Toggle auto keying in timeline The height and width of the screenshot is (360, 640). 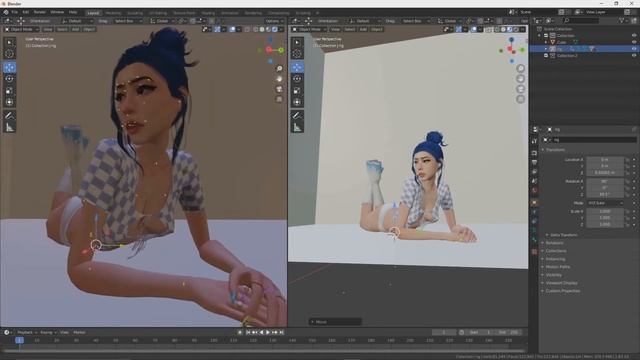click(240, 333)
